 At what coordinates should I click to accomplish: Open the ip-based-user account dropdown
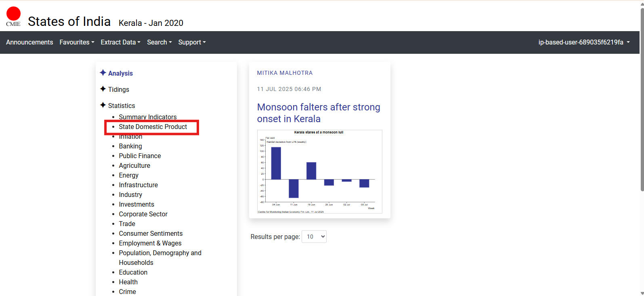[584, 42]
